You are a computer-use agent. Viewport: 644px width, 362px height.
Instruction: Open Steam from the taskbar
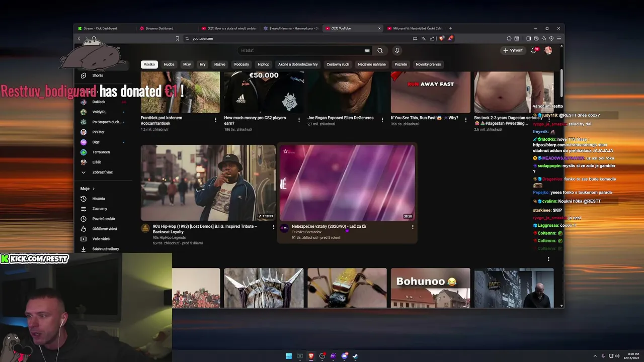[355, 356]
